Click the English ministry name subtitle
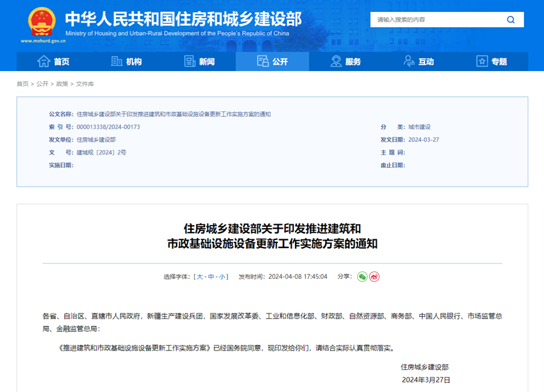544x392 pixels. click(x=177, y=33)
